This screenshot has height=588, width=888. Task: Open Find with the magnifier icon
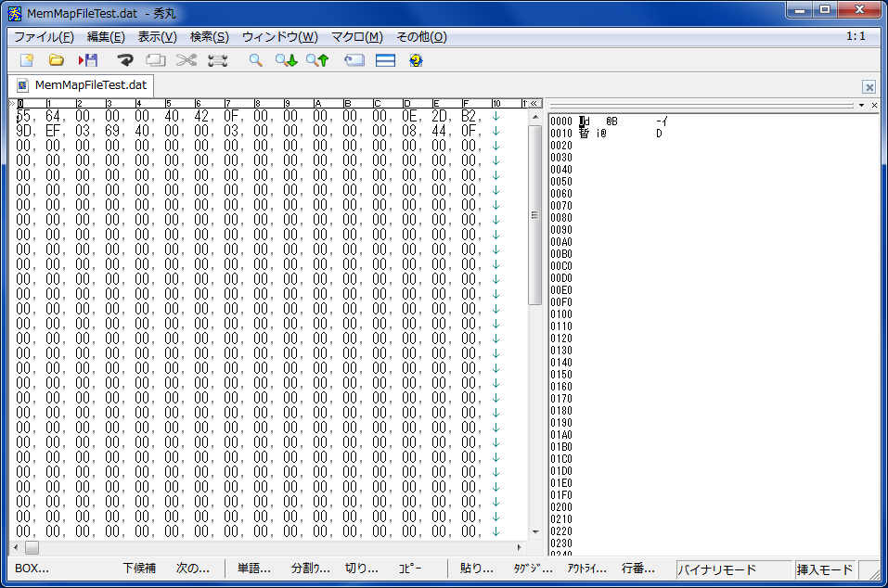click(255, 60)
